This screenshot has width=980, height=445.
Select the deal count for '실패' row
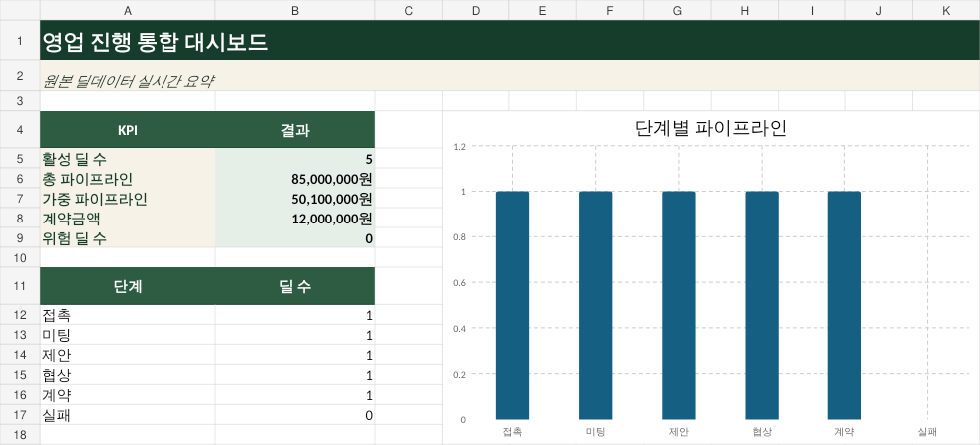295,415
